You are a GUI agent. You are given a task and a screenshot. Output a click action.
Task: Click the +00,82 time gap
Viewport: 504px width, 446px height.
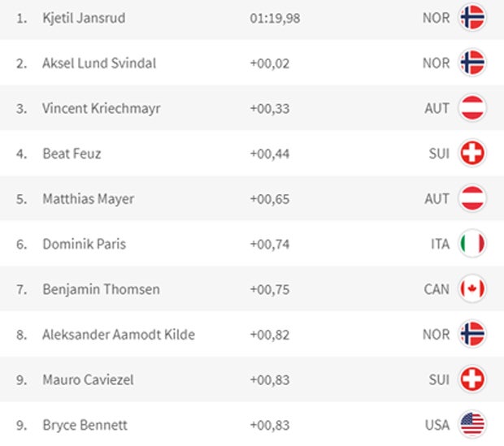pos(268,335)
